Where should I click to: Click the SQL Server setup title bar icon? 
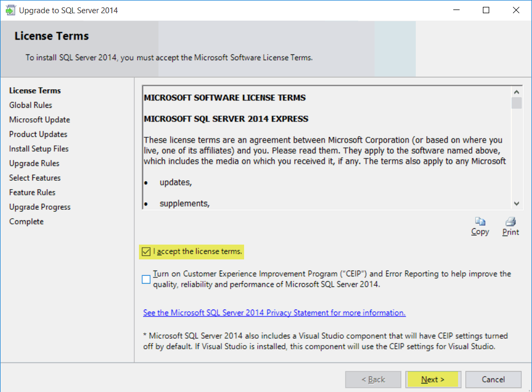pos(10,10)
